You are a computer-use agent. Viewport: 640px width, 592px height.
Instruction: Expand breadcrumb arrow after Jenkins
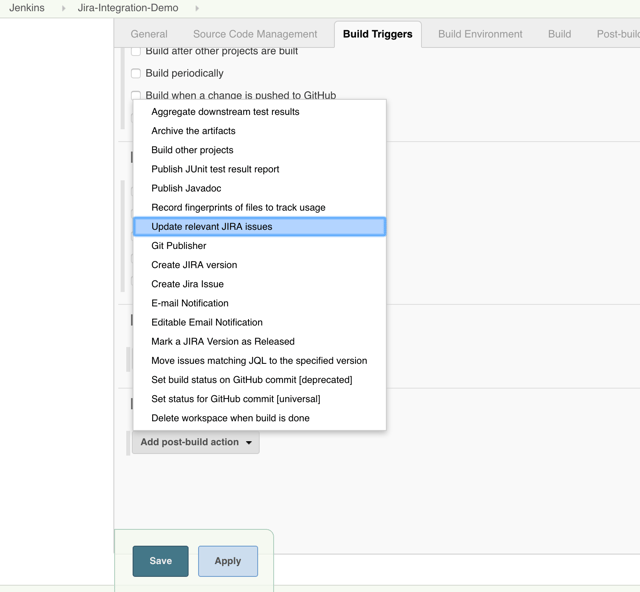click(63, 8)
